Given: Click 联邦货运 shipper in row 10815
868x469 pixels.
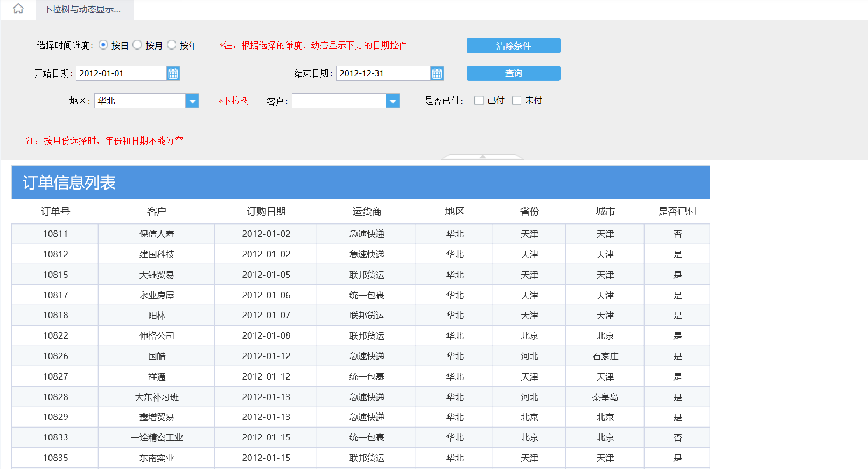Looking at the screenshot, I should [x=367, y=275].
